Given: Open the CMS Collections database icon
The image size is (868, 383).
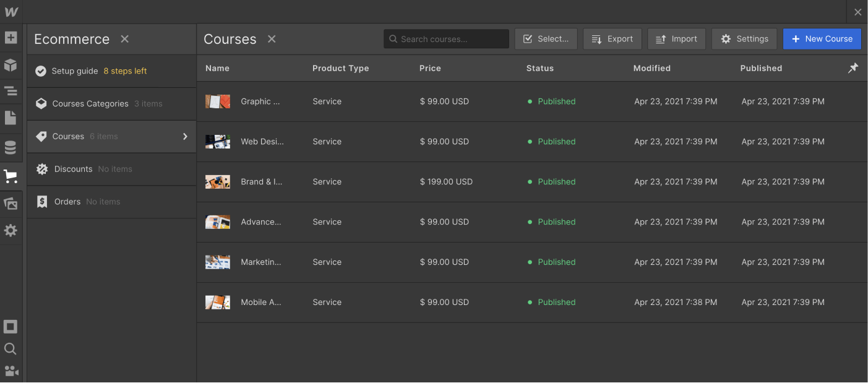Looking at the screenshot, I should tap(11, 147).
